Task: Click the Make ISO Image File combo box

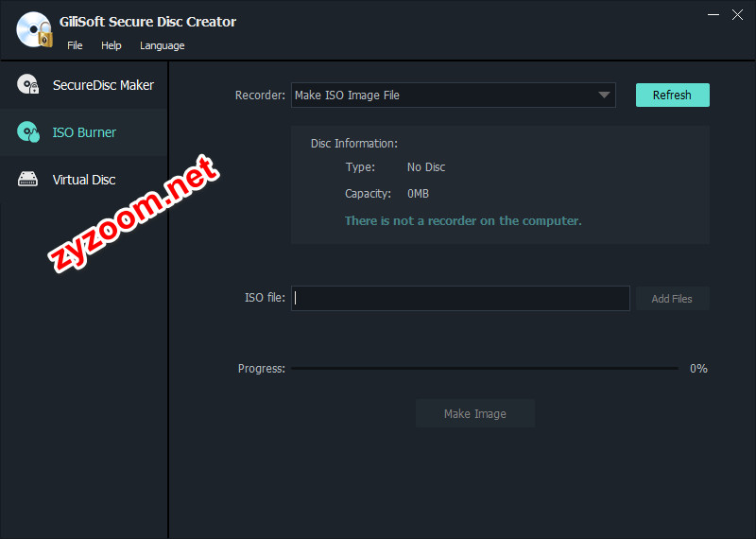Action: [x=454, y=96]
